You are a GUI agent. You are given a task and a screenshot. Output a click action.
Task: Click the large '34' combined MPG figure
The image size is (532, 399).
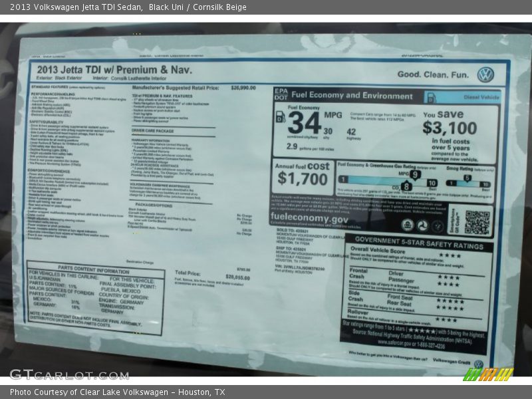[305, 123]
